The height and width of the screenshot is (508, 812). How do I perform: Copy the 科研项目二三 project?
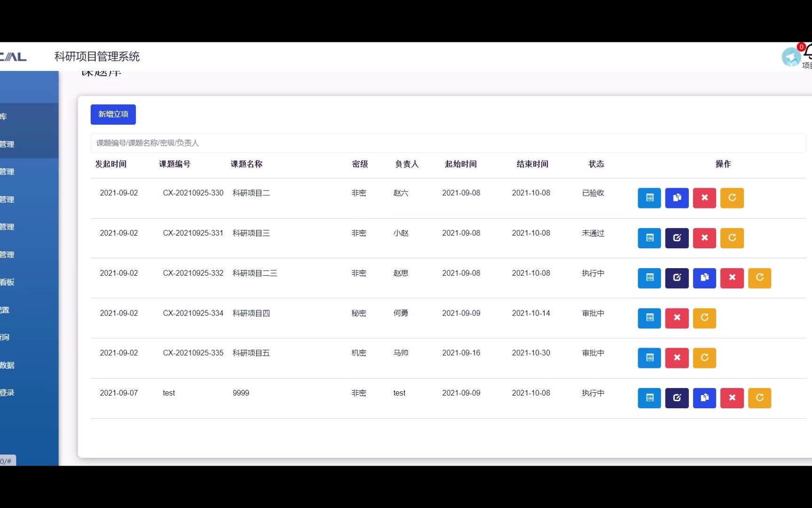(x=704, y=278)
